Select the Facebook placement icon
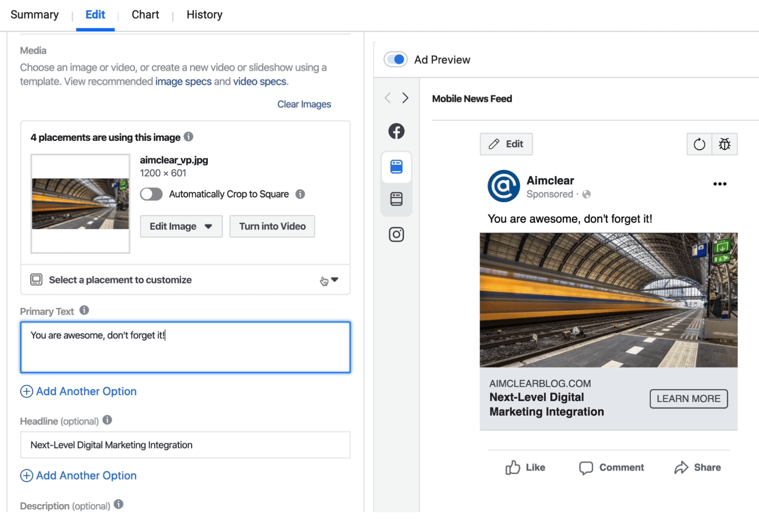 coord(397,131)
